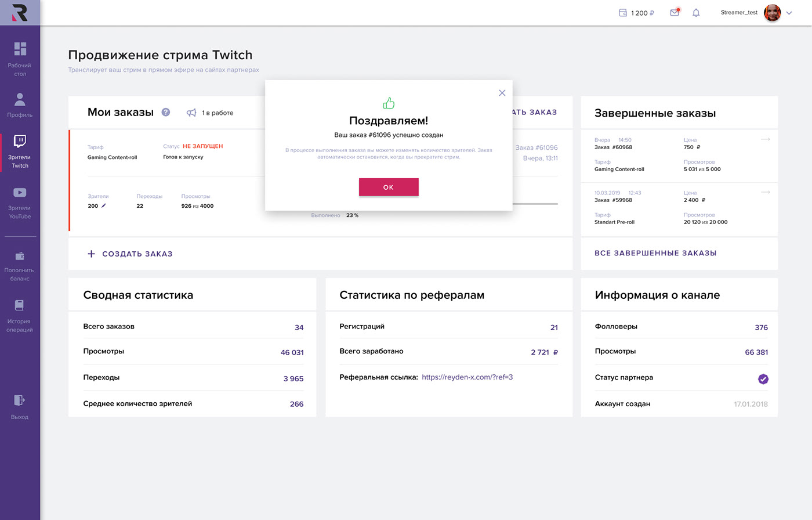Click the average viewers value 266
Image resolution: width=812 pixels, height=520 pixels.
point(297,404)
